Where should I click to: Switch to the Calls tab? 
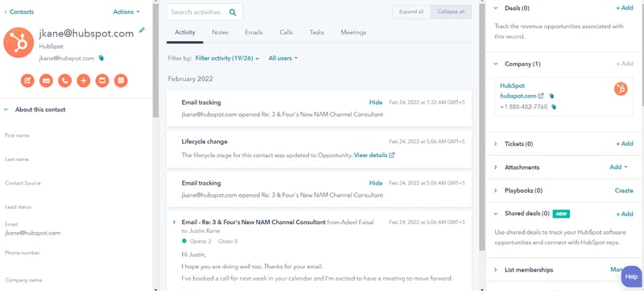(286, 32)
